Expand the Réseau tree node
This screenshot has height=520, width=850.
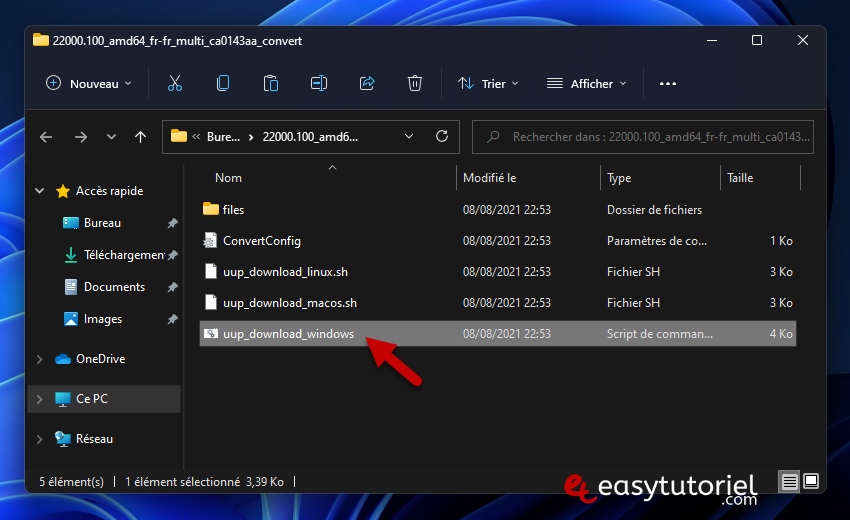tap(40, 439)
